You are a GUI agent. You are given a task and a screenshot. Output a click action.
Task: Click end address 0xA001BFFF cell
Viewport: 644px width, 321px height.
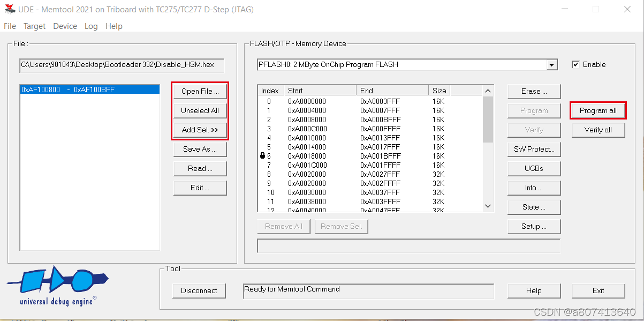(x=380, y=156)
